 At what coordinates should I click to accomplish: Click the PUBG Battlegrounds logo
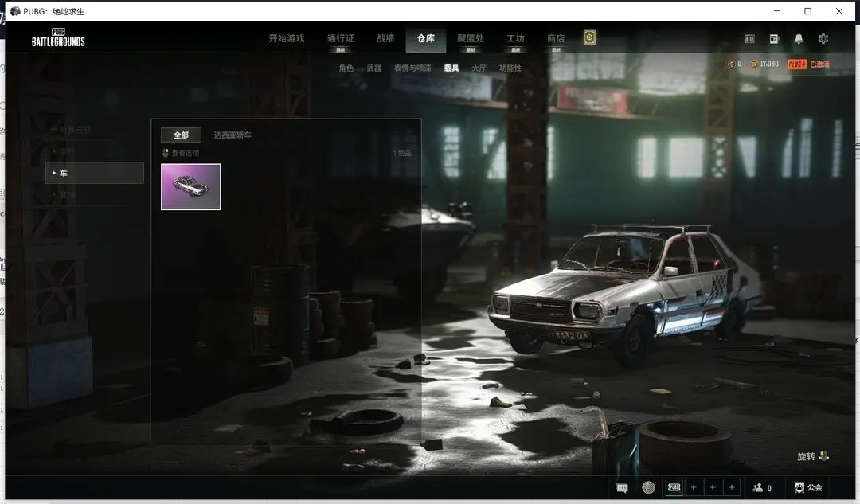58,37
